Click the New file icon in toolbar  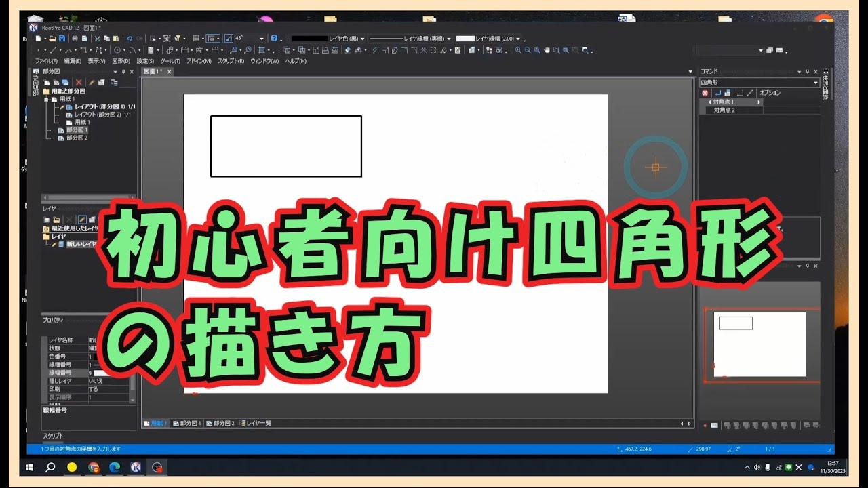pyautogui.click(x=38, y=39)
